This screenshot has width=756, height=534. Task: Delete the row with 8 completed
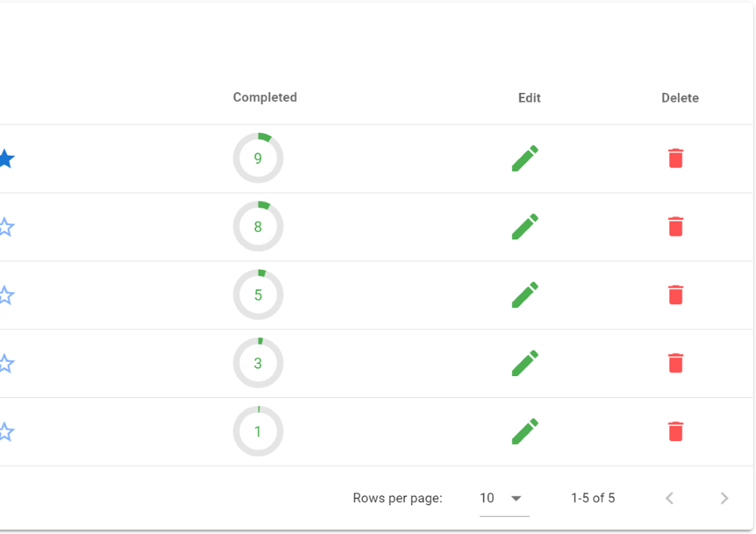[676, 227]
